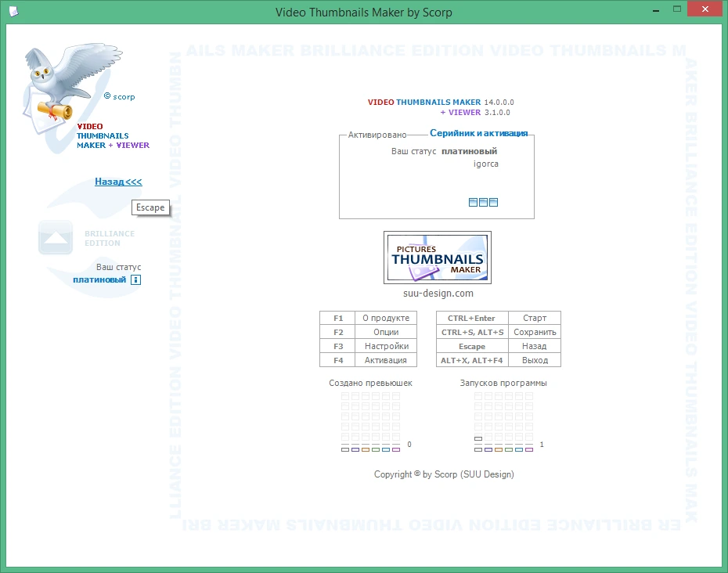Click the Brilliance Edition arrow icon
This screenshot has width=728, height=573.
point(56,237)
